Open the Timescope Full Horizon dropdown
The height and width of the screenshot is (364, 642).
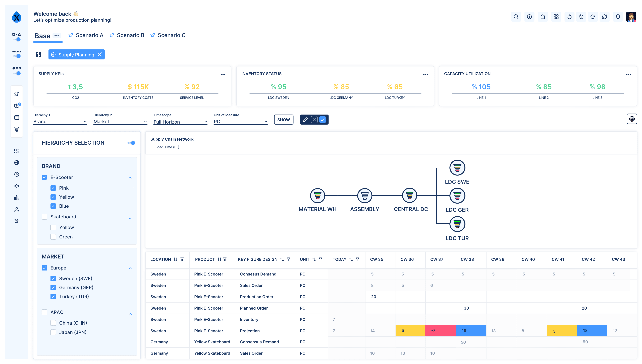click(180, 122)
